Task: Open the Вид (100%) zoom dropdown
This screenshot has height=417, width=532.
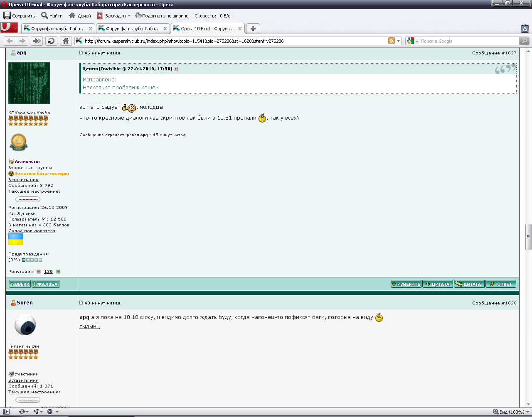Action: (511, 412)
